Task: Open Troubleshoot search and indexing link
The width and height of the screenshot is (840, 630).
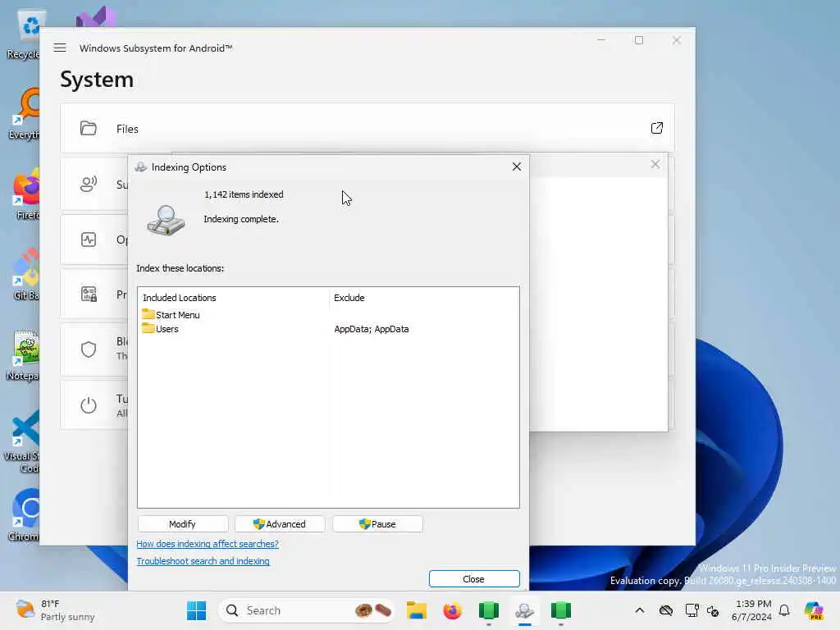Action: (203, 561)
